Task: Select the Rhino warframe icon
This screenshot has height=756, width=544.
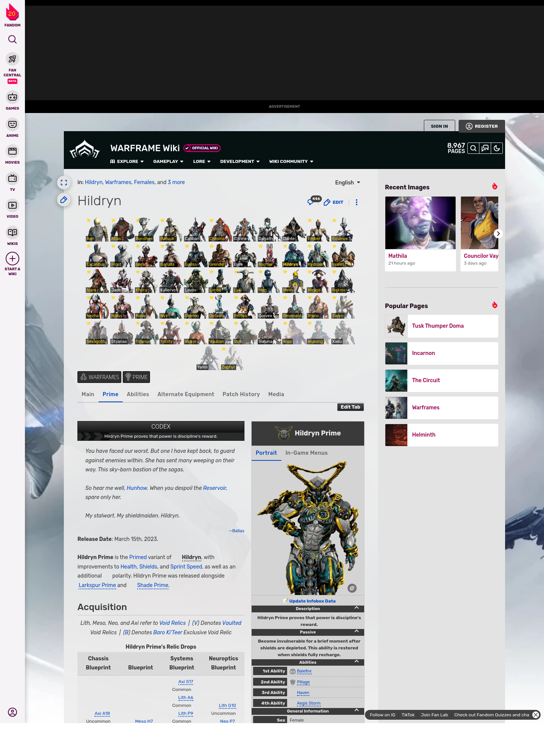Action: click(x=318, y=307)
